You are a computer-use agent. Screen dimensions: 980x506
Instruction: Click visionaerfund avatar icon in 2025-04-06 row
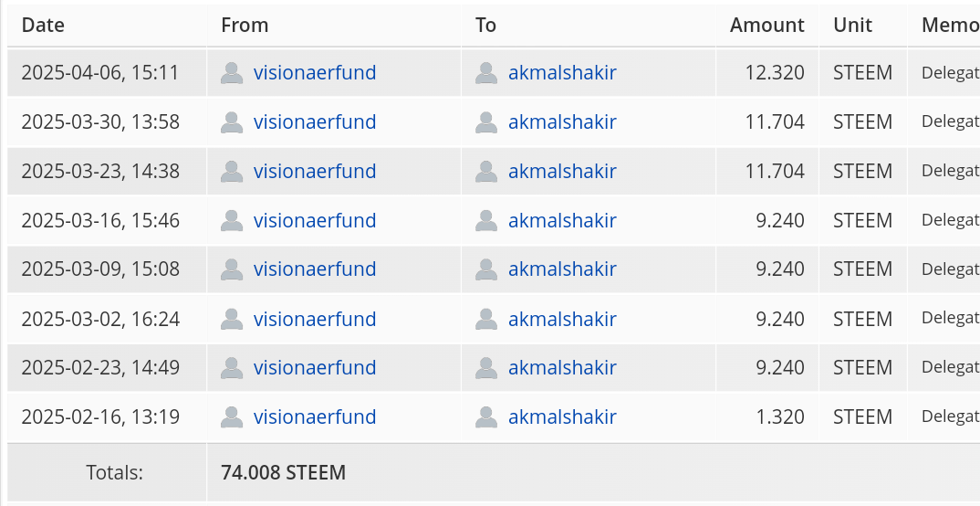(x=232, y=73)
